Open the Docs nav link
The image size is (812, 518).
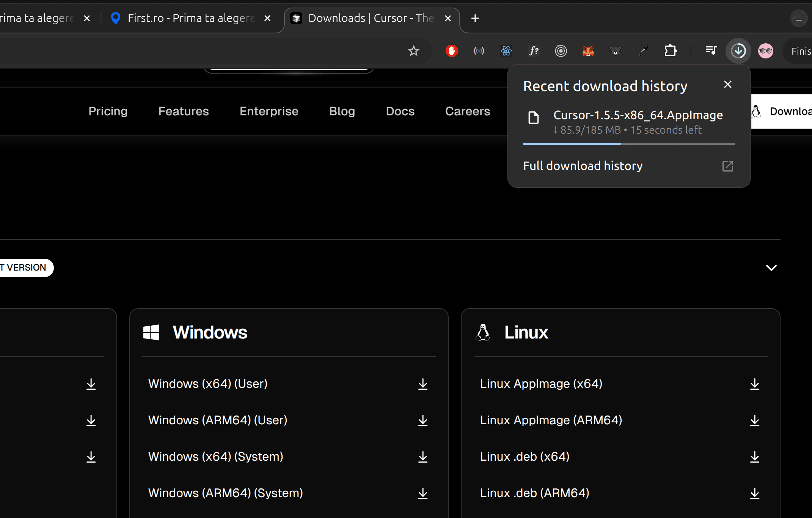pos(400,111)
